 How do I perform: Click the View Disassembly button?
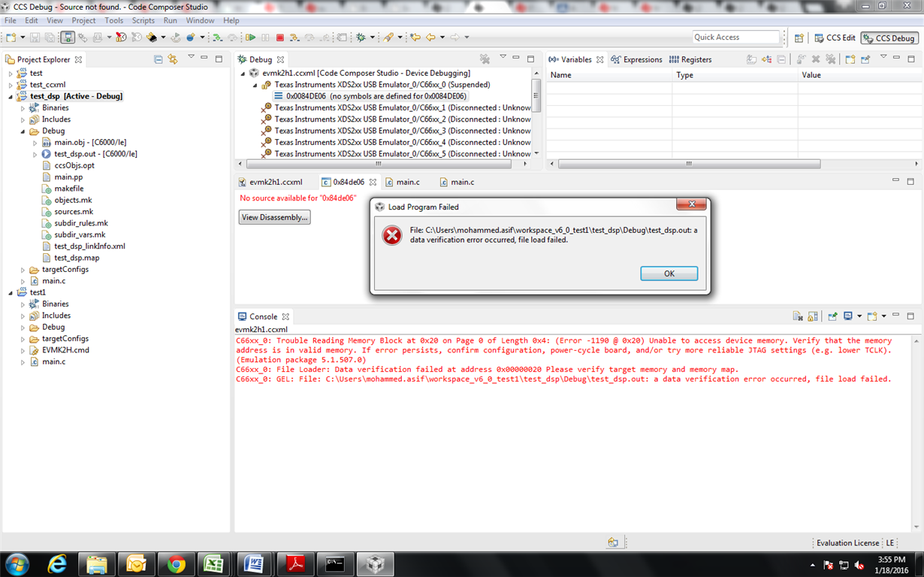coord(274,217)
